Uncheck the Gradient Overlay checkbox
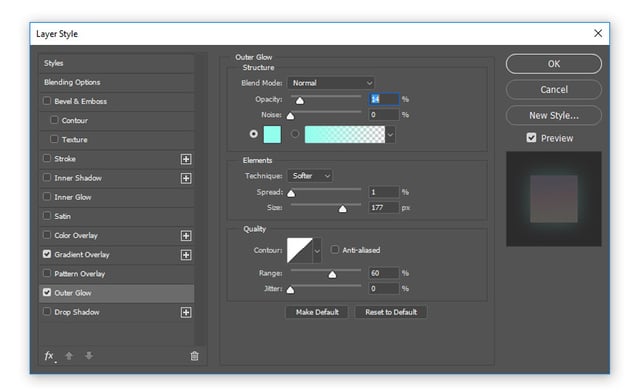The image size is (630, 392). click(47, 254)
